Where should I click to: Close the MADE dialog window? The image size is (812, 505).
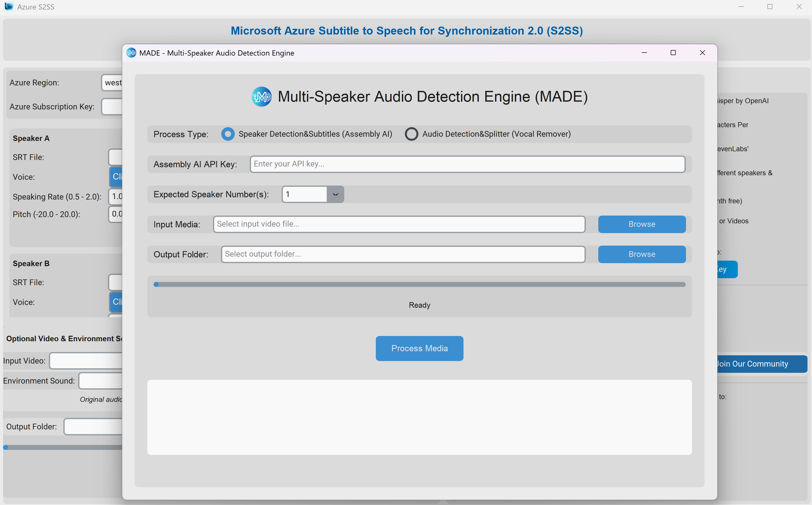click(x=702, y=53)
